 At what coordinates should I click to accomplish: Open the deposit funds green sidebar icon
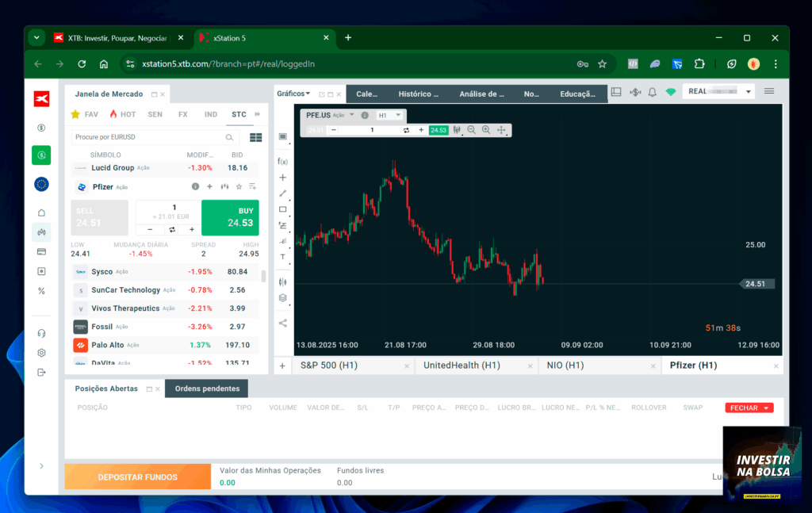tap(41, 155)
